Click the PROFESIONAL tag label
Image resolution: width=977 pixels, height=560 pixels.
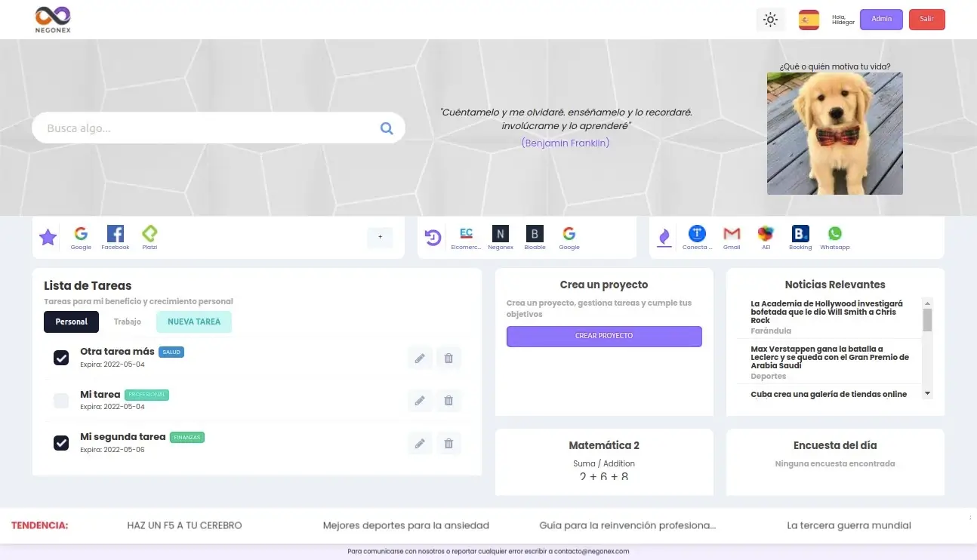pos(146,395)
